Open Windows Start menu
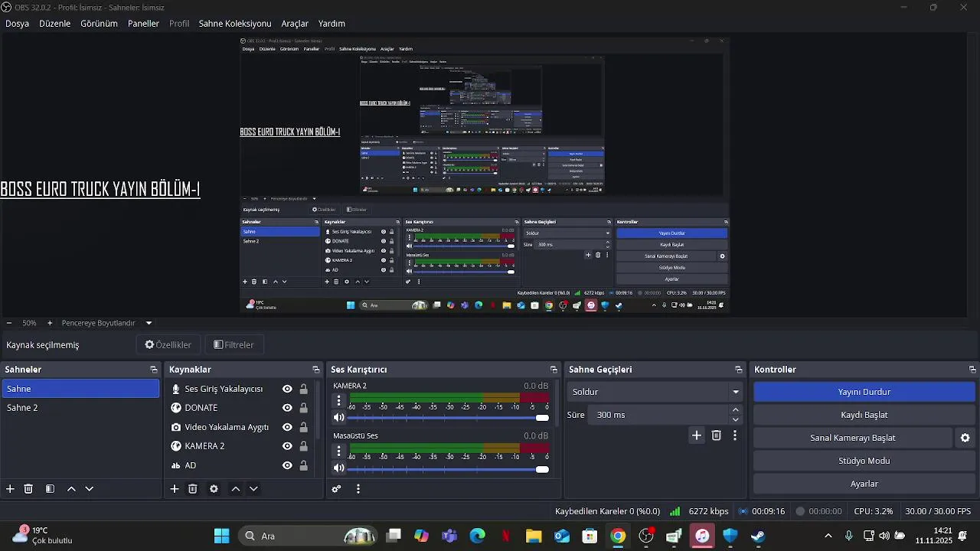The height and width of the screenshot is (551, 980). [221, 536]
